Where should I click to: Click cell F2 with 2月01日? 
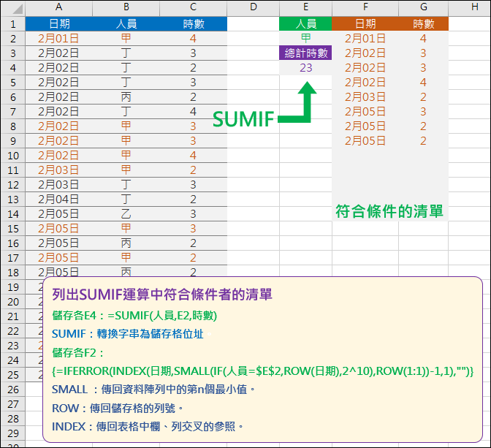coord(365,38)
